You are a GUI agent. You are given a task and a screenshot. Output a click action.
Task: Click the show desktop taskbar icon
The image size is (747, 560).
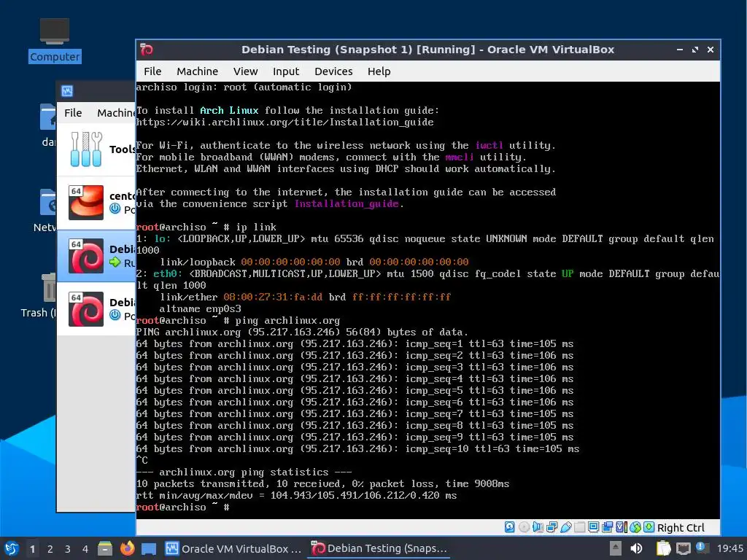149,548
